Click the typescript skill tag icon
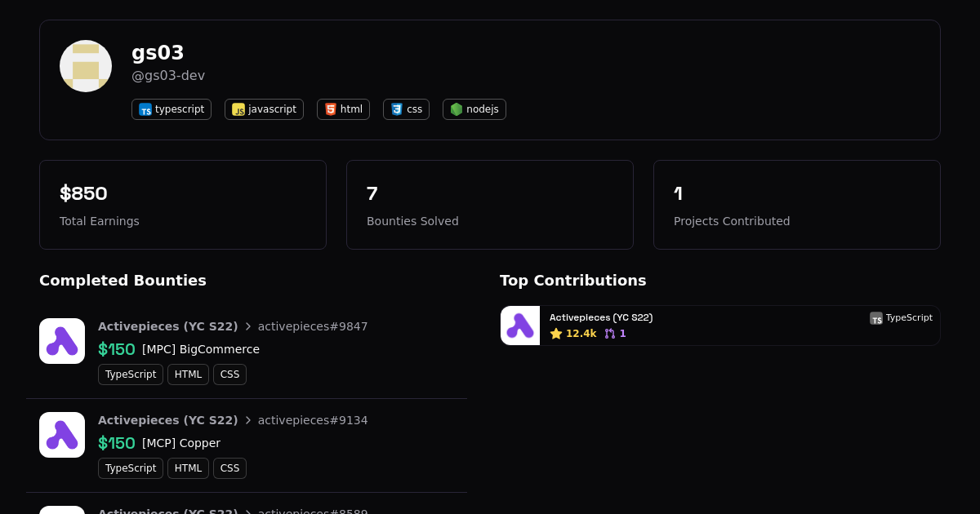 click(x=145, y=109)
